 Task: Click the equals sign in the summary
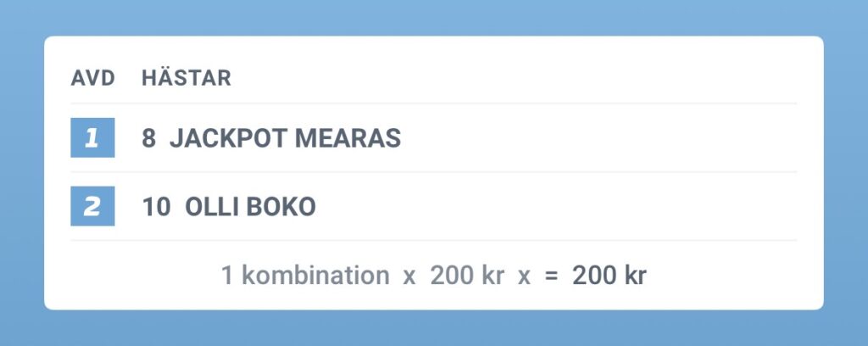click(x=551, y=276)
